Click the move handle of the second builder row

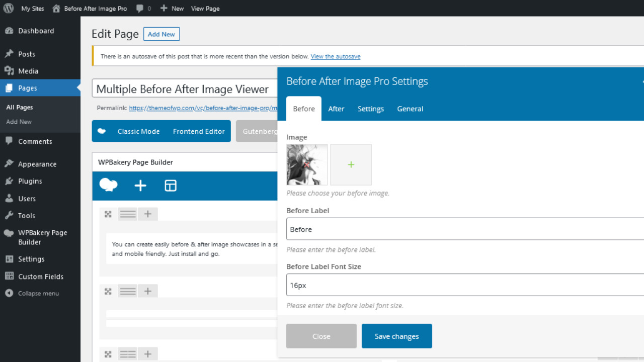click(108, 291)
